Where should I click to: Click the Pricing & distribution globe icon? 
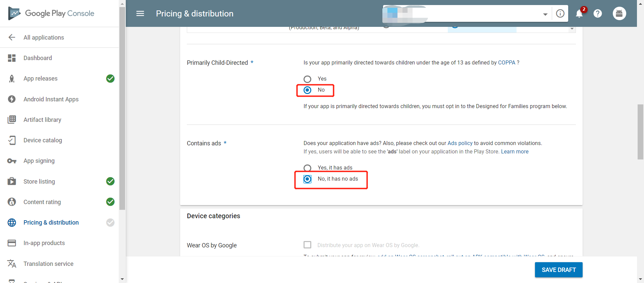click(x=12, y=223)
